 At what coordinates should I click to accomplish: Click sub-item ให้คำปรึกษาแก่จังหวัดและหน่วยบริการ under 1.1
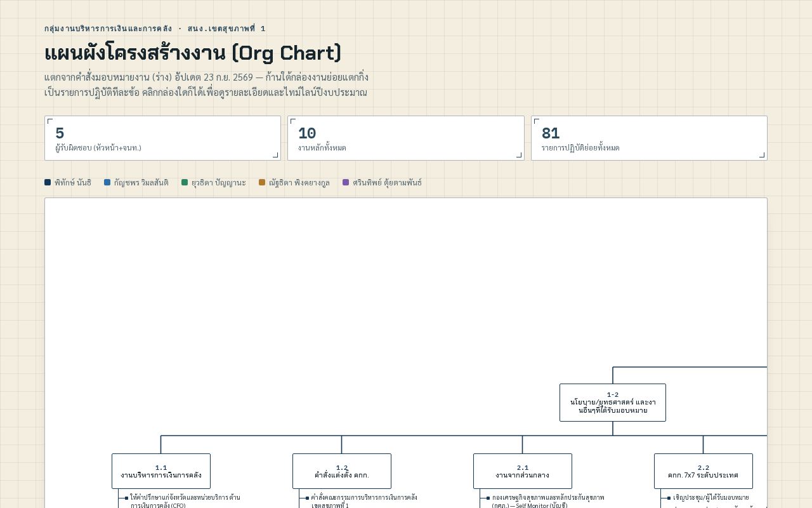(185, 502)
